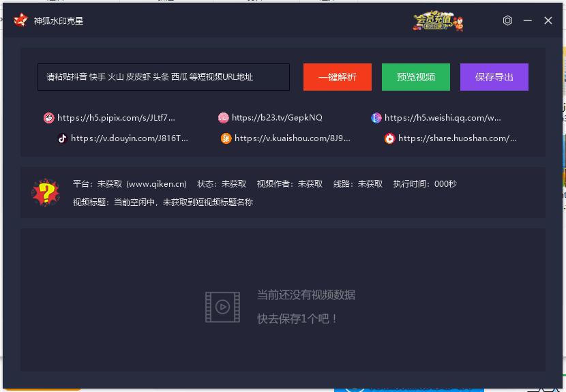566x392 pixels.
Task: Click the Douyin icon beside v.douyin.com
Action: pyautogui.click(x=63, y=138)
